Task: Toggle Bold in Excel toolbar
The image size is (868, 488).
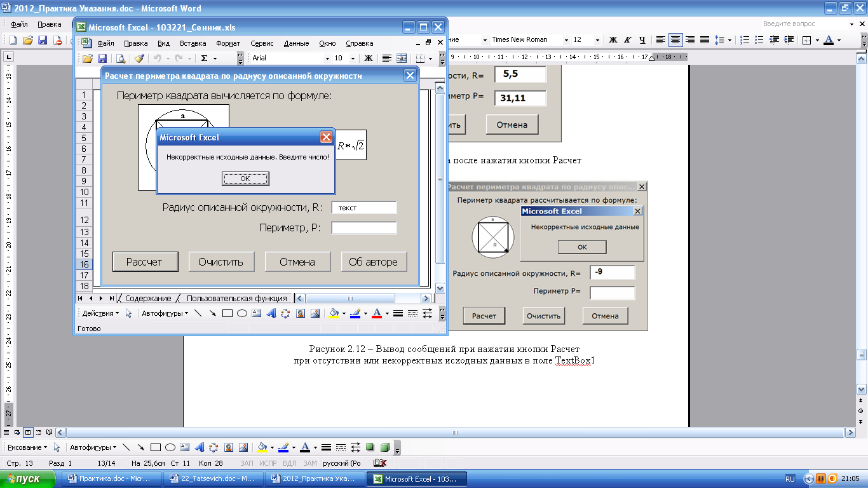Action: point(368,58)
